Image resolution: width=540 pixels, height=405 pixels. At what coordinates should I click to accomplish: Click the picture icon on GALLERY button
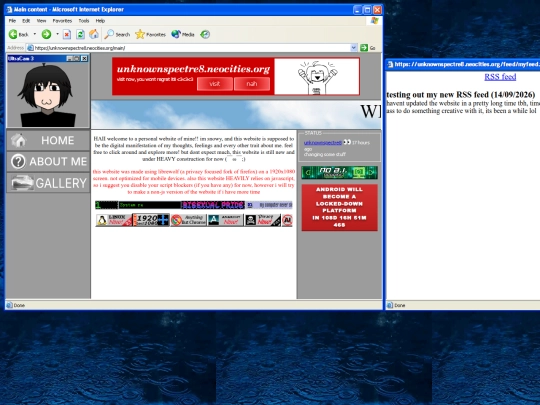pos(22,183)
